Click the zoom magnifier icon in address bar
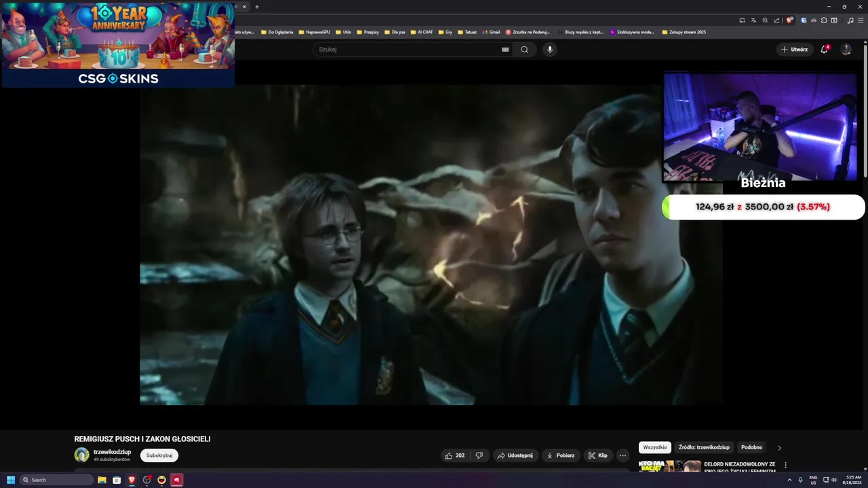The height and width of the screenshot is (488, 868). pos(765,20)
